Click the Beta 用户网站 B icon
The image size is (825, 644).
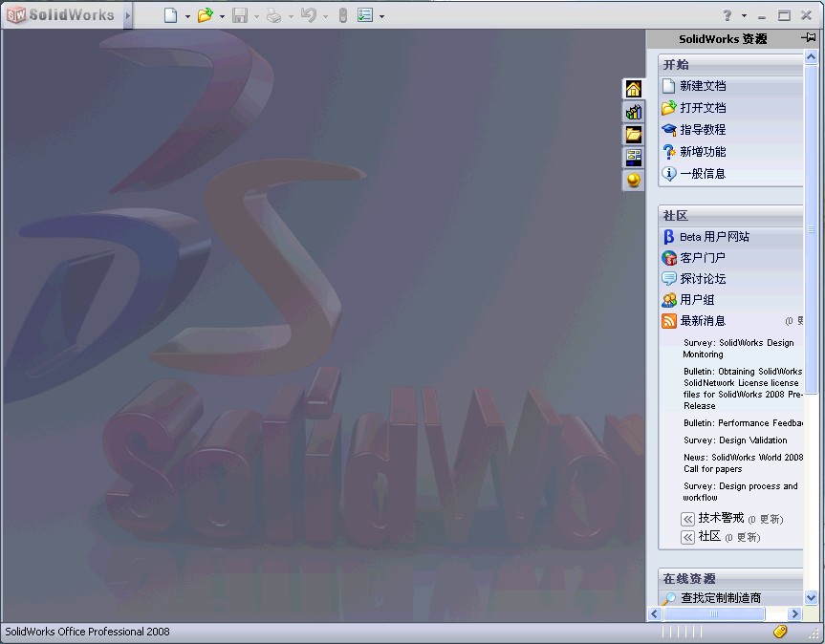click(668, 237)
